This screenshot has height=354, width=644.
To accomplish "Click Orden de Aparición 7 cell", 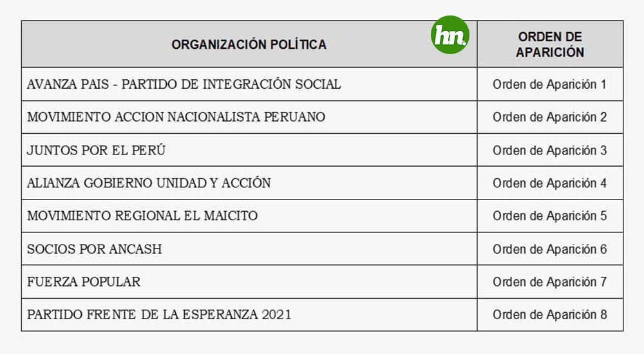I will pos(550,282).
